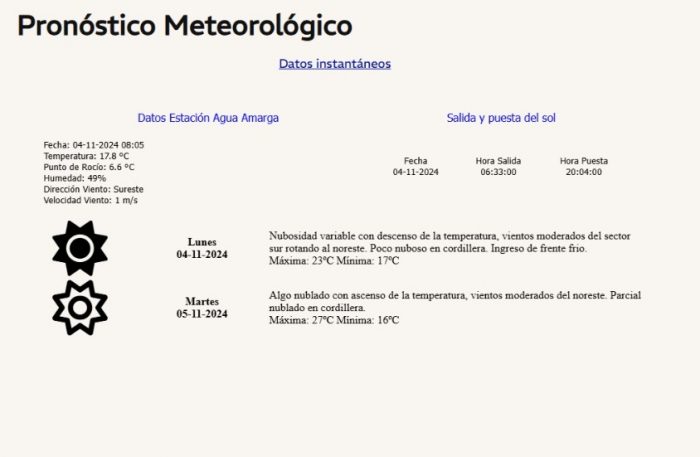This screenshot has height=457, width=700.
Task: Click the Temperatura 17.8 °C reading
Action: tap(86, 156)
